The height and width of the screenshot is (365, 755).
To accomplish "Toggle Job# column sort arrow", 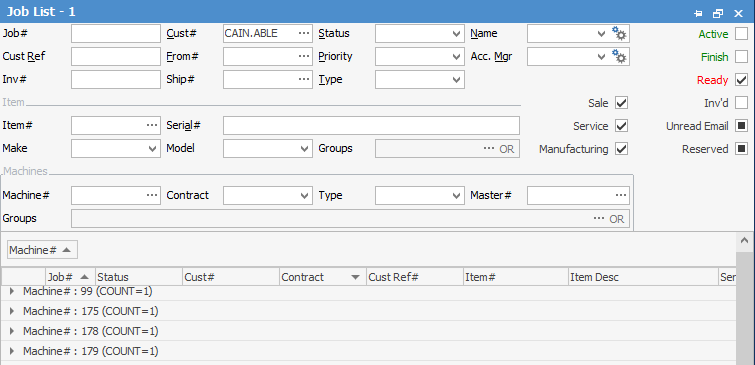I will pyautogui.click(x=84, y=277).
